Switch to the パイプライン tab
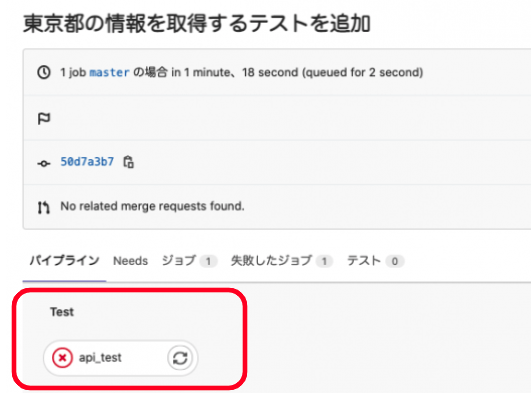This screenshot has height=407, width=531. (64, 261)
